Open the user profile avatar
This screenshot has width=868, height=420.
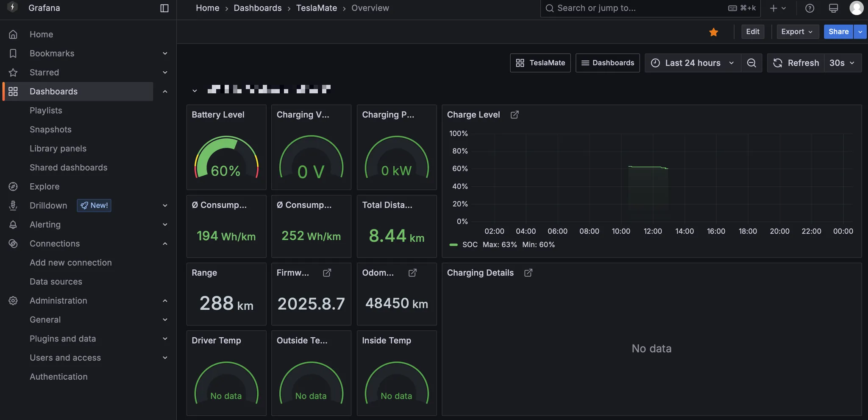[857, 8]
